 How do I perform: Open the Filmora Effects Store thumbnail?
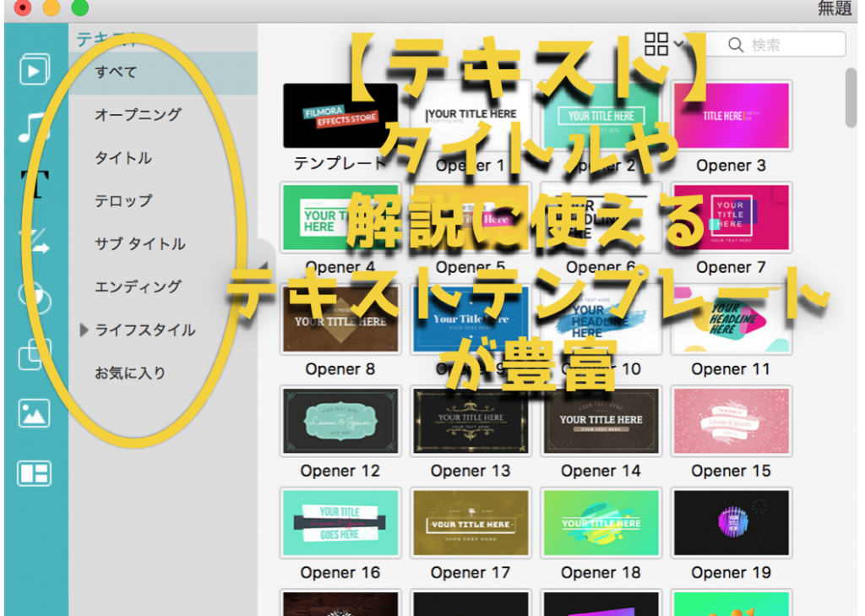340,116
